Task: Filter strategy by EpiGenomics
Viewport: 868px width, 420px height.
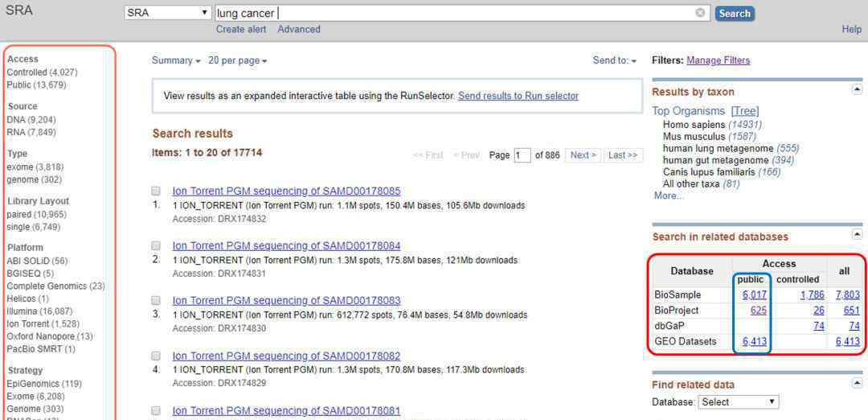Action: pyautogui.click(x=44, y=384)
